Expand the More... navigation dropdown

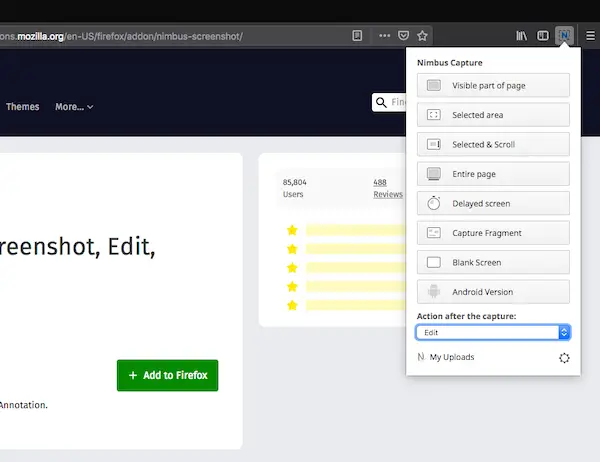74,107
